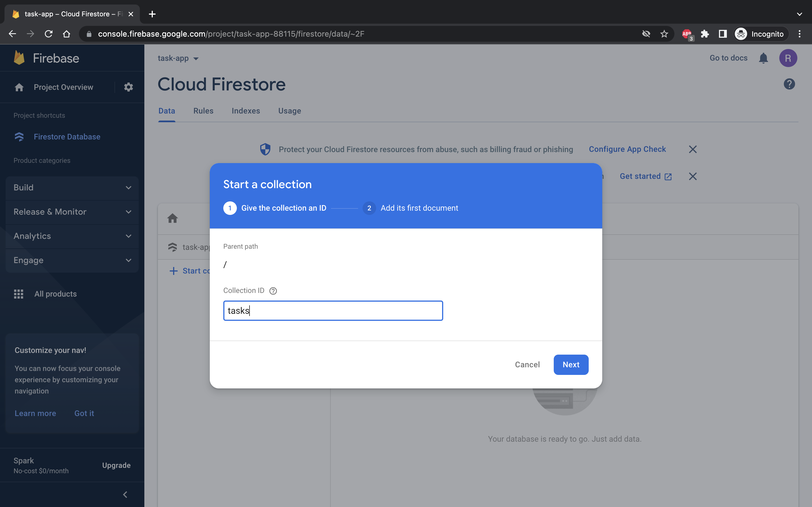
Task: Click the Collection ID help question icon
Action: point(273,291)
